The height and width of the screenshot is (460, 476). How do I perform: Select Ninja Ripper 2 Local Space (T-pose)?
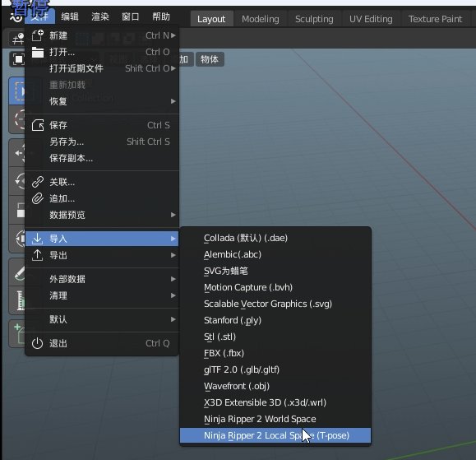tap(275, 435)
